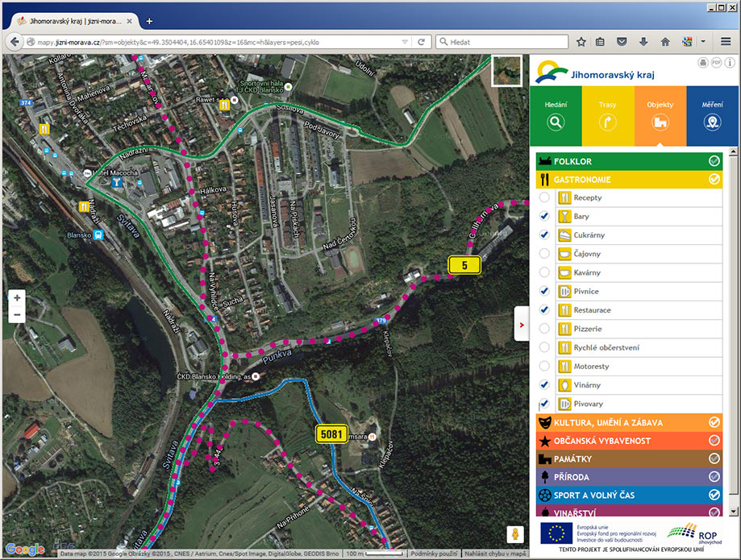Open browser downloads arrow
The height and width of the screenshot is (560, 741).
(x=643, y=42)
